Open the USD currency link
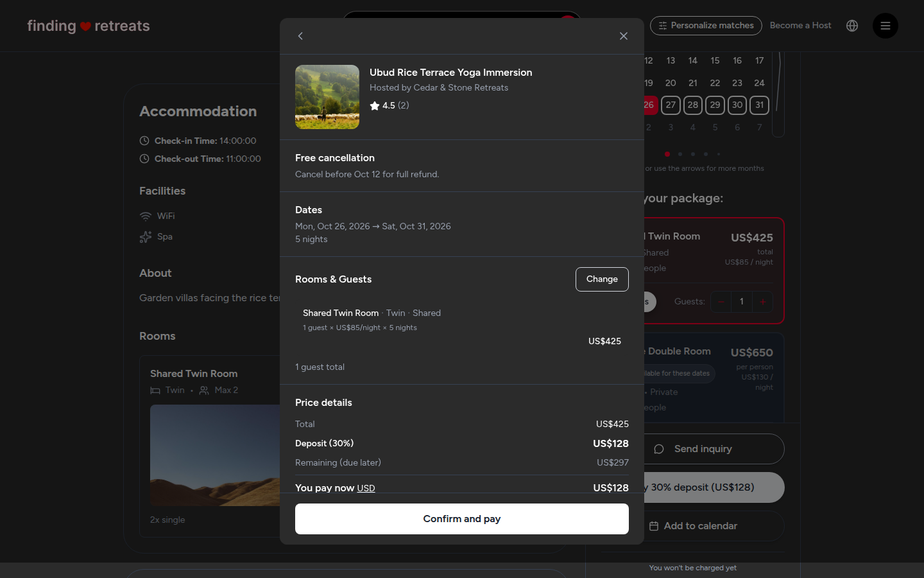Screen dimensions: 924x578 click(366, 489)
